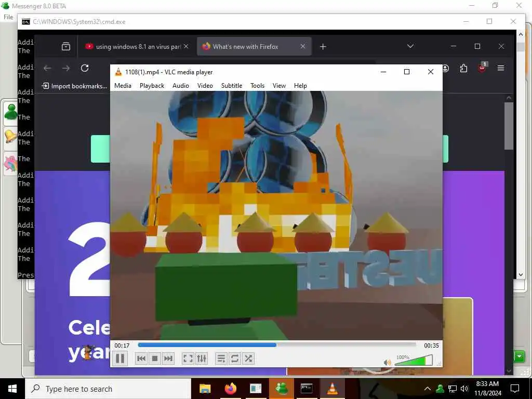Open Firefox from the taskbar
The image size is (532, 399).
coord(230,389)
